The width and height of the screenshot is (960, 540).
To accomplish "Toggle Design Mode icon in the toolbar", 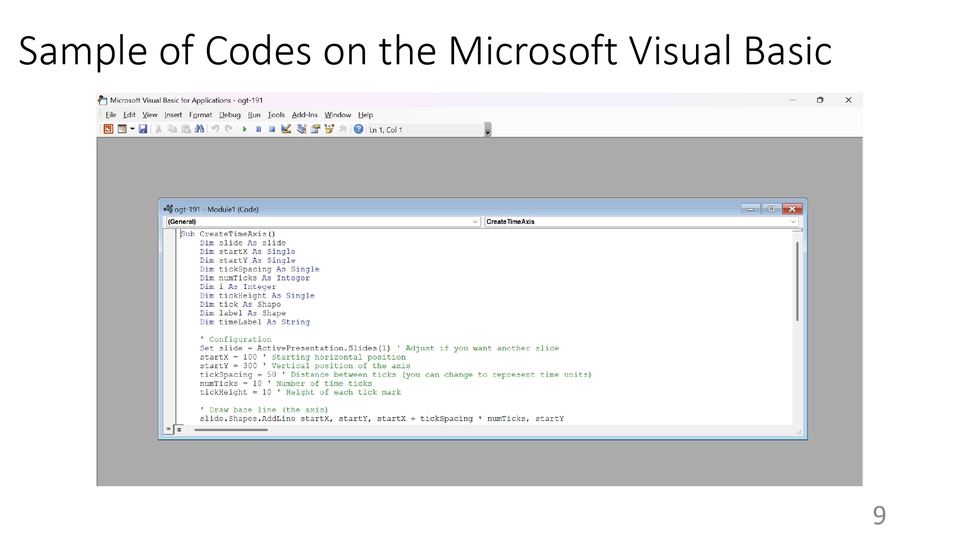I will [286, 129].
